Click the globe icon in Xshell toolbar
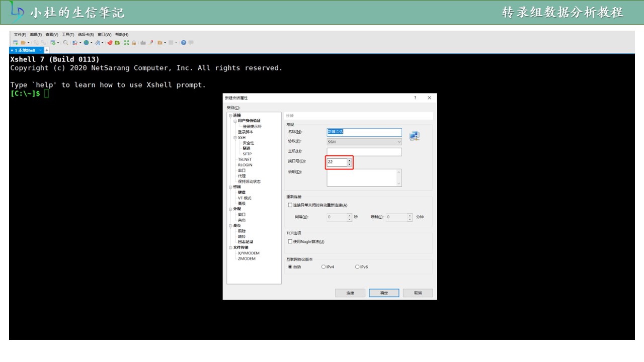 click(86, 43)
